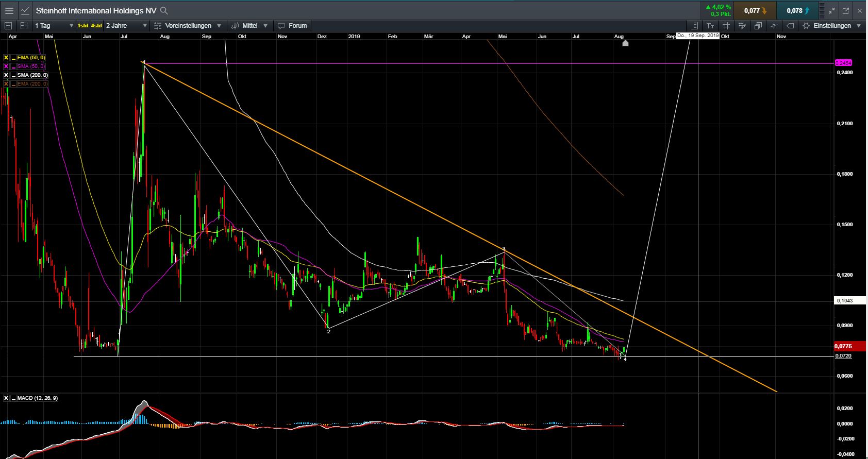
Task: Select the text annotation tool
Action: click(710, 25)
